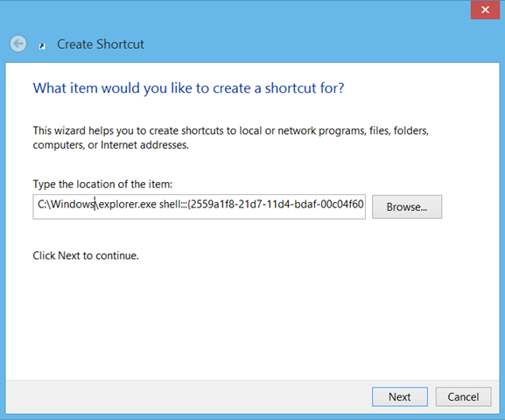Continue with the Next button
Image resolution: width=505 pixels, height=420 pixels.
[x=400, y=396]
